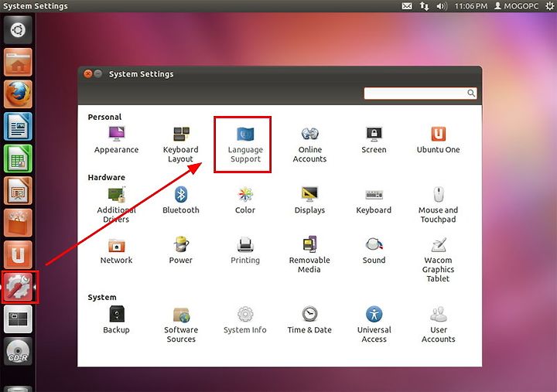Minimize the System Settings window
557x392 pixels.
click(x=98, y=74)
